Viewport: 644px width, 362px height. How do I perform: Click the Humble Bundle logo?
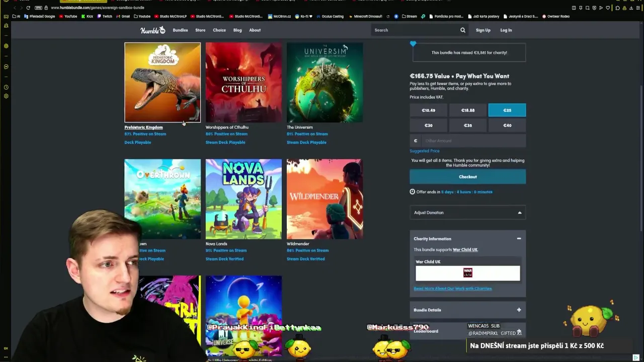[x=152, y=30]
